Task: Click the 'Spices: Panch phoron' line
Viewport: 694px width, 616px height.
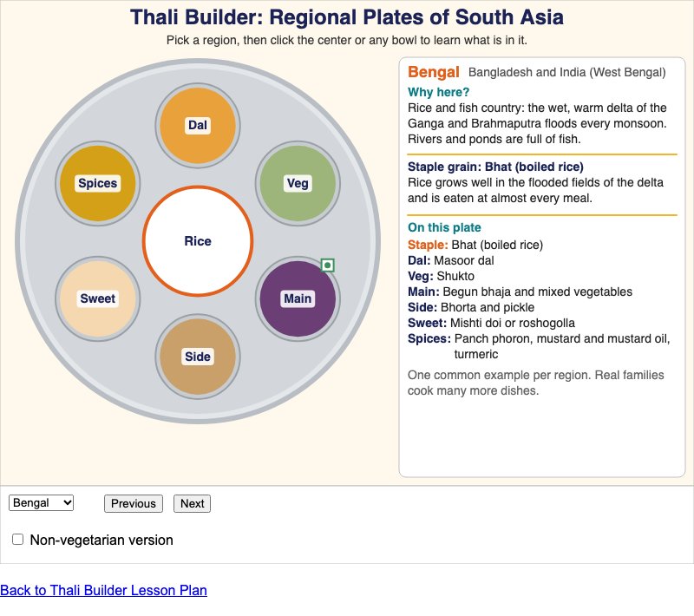Action: coord(539,346)
